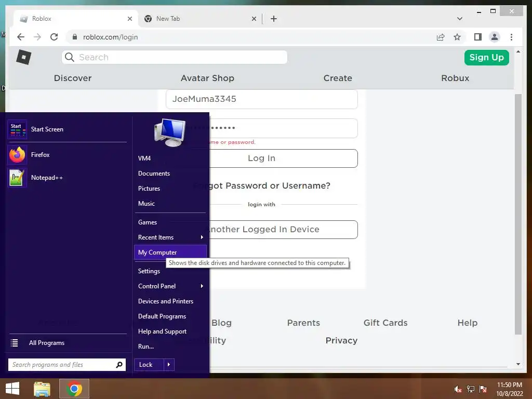Open File Explorer from taskbar
Viewport: 532px width, 399px height.
(x=42, y=389)
